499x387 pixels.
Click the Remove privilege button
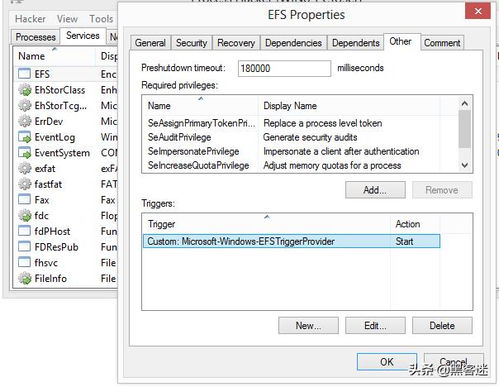point(442,190)
